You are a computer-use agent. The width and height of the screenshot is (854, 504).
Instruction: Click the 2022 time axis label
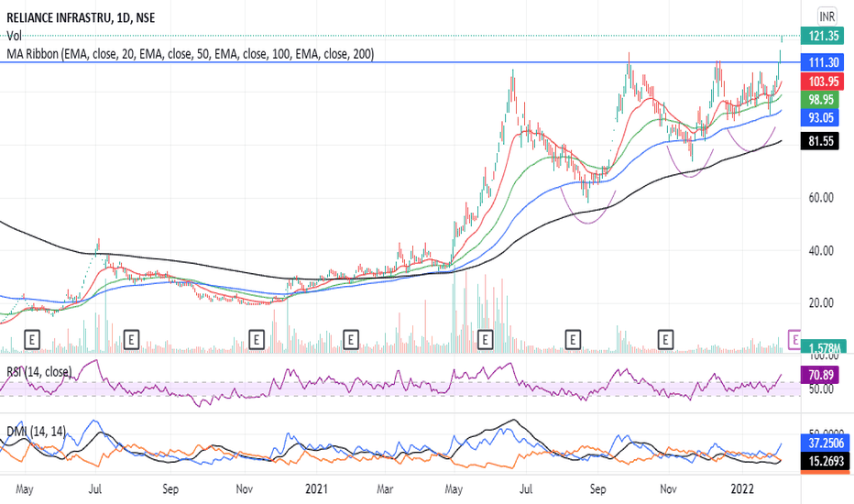[742, 488]
